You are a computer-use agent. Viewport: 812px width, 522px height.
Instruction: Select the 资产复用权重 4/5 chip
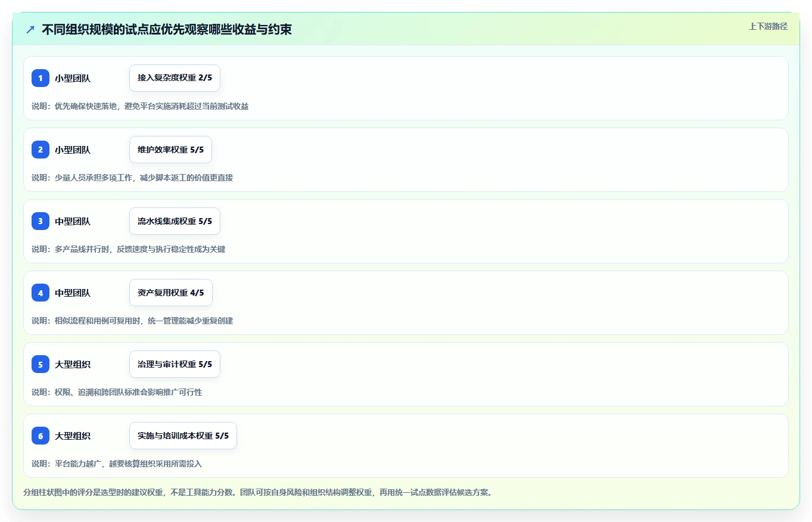pyautogui.click(x=170, y=293)
